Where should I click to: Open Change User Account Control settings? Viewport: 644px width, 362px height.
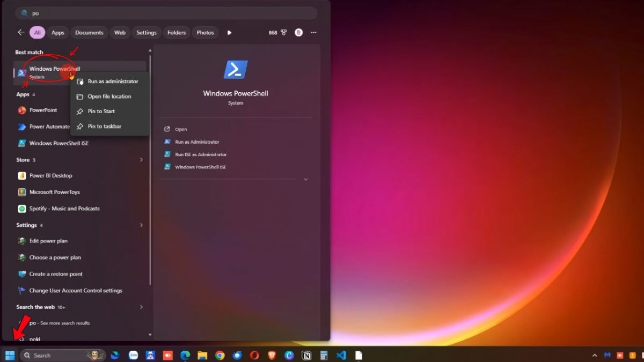(x=80, y=291)
